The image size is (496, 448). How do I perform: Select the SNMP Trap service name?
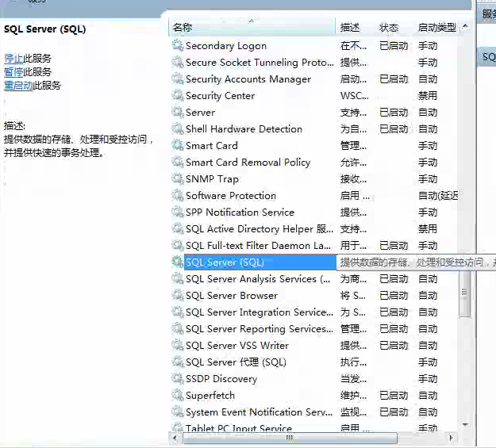(x=212, y=179)
